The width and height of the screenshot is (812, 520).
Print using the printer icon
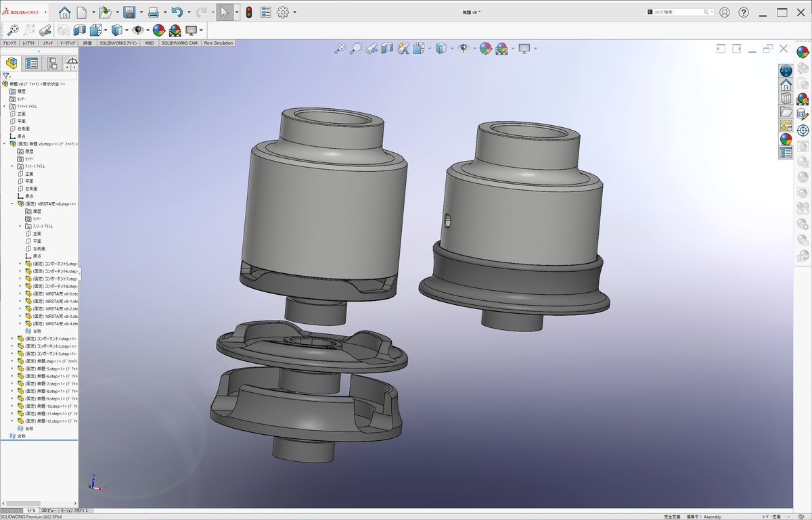pyautogui.click(x=154, y=12)
